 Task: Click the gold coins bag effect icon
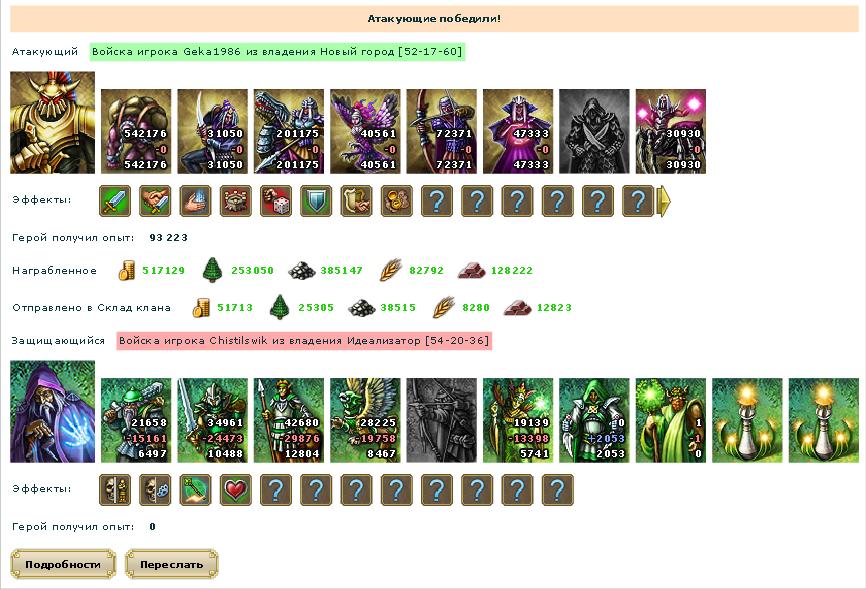pyautogui.click(x=397, y=201)
